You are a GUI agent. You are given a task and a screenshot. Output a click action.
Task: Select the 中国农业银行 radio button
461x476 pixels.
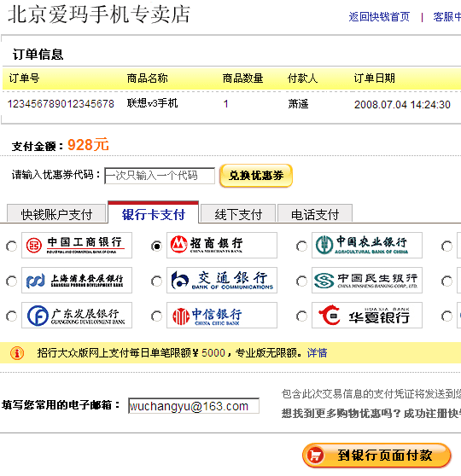(x=301, y=247)
